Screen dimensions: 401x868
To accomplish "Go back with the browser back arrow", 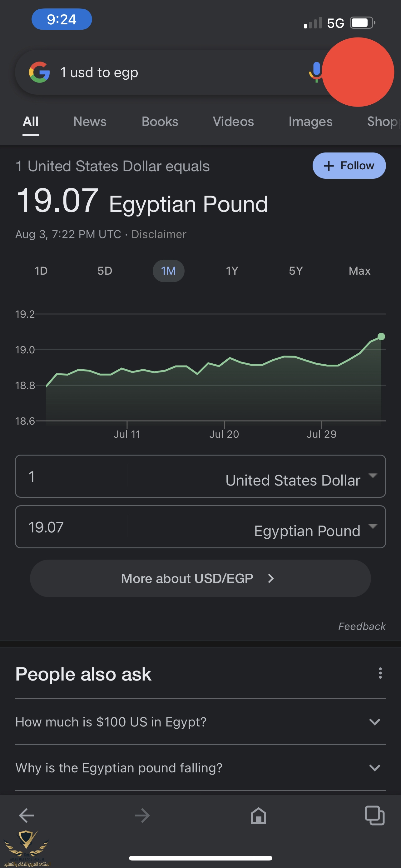I will point(26,816).
